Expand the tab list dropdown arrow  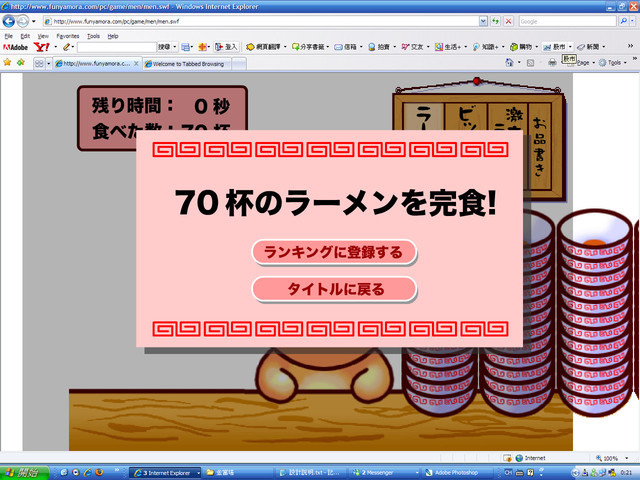(x=49, y=64)
